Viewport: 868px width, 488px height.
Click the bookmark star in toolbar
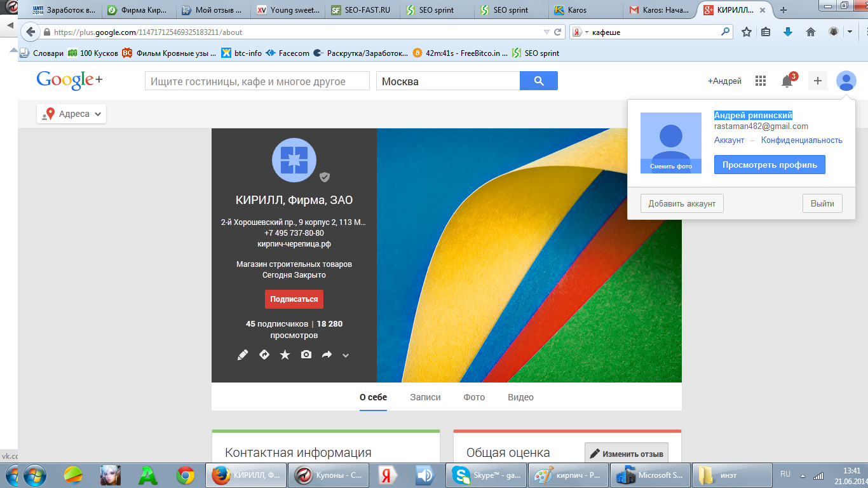[747, 32]
